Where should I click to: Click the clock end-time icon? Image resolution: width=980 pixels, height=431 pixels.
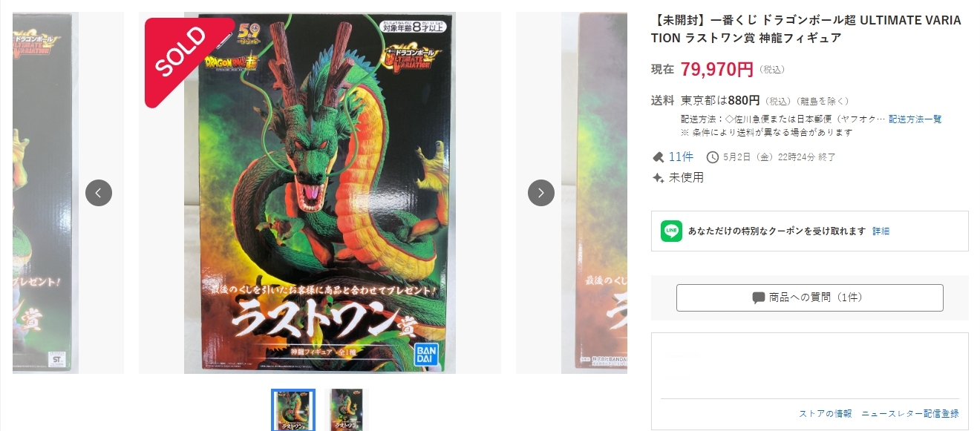pyautogui.click(x=713, y=157)
